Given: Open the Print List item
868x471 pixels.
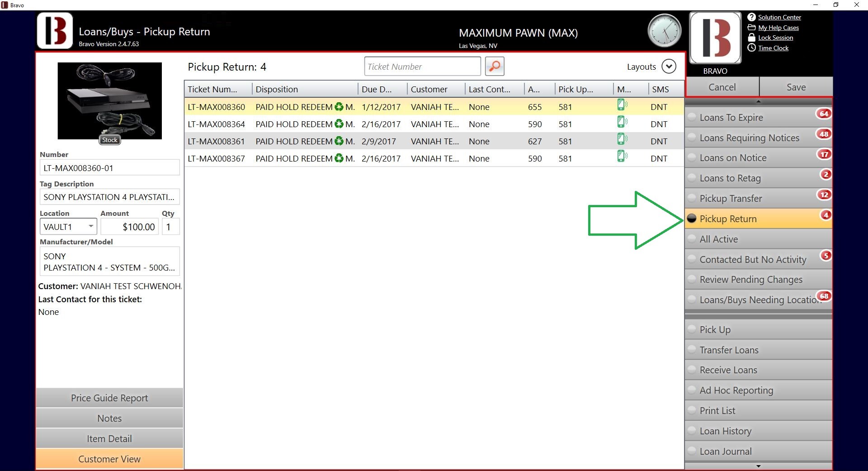Looking at the screenshot, I should tap(759, 410).
